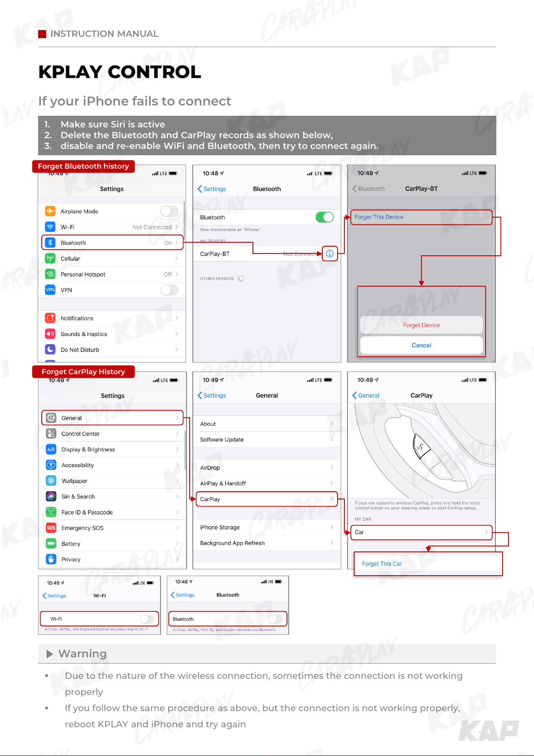This screenshot has height=756, width=534.
Task: Select the CarPlay-BT device row
Action: (x=267, y=253)
